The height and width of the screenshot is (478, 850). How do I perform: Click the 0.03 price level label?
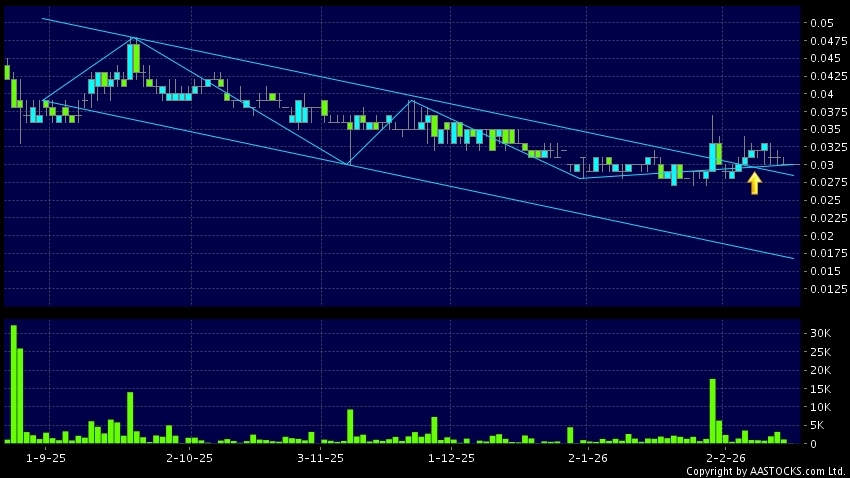(822, 165)
